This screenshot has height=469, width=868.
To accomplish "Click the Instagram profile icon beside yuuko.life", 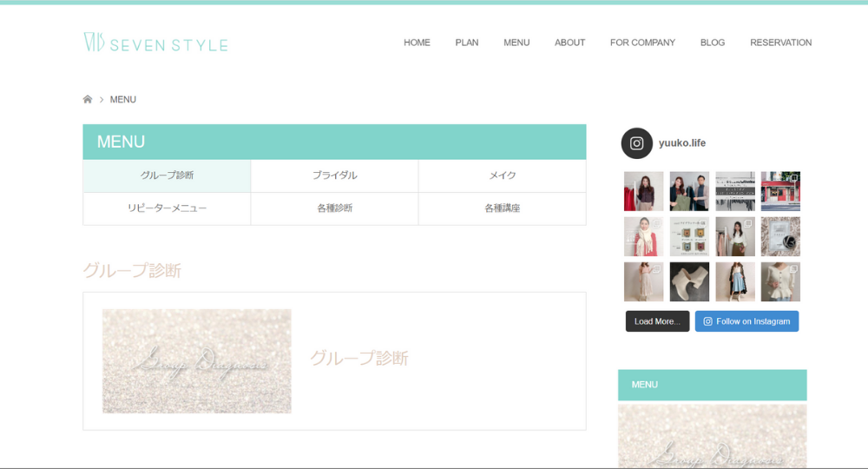I will pos(636,143).
